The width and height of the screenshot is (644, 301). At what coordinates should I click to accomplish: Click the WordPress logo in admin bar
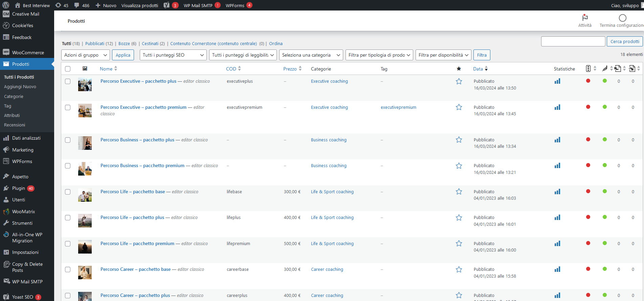(x=6, y=5)
